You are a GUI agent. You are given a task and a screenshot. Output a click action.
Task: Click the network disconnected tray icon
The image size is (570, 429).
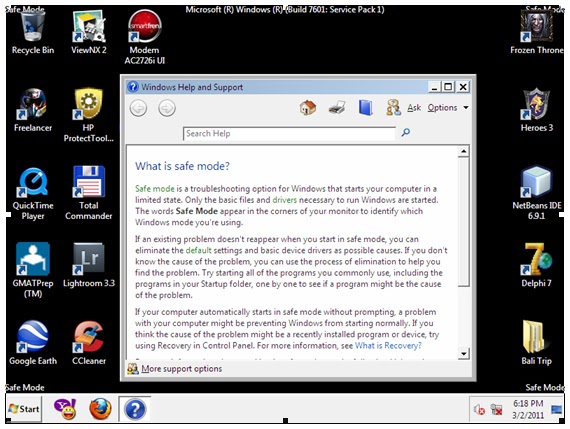click(x=496, y=410)
